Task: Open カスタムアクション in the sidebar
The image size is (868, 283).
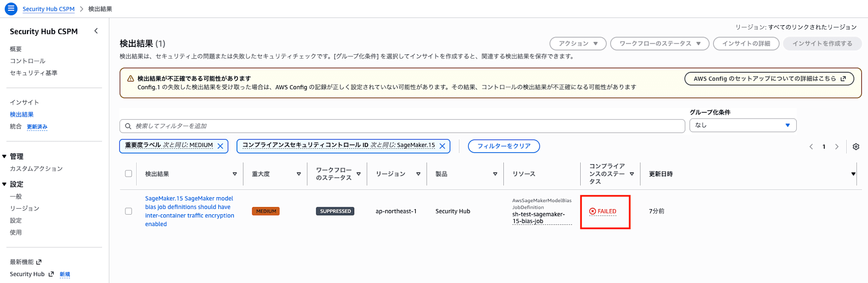Action: [x=36, y=169]
